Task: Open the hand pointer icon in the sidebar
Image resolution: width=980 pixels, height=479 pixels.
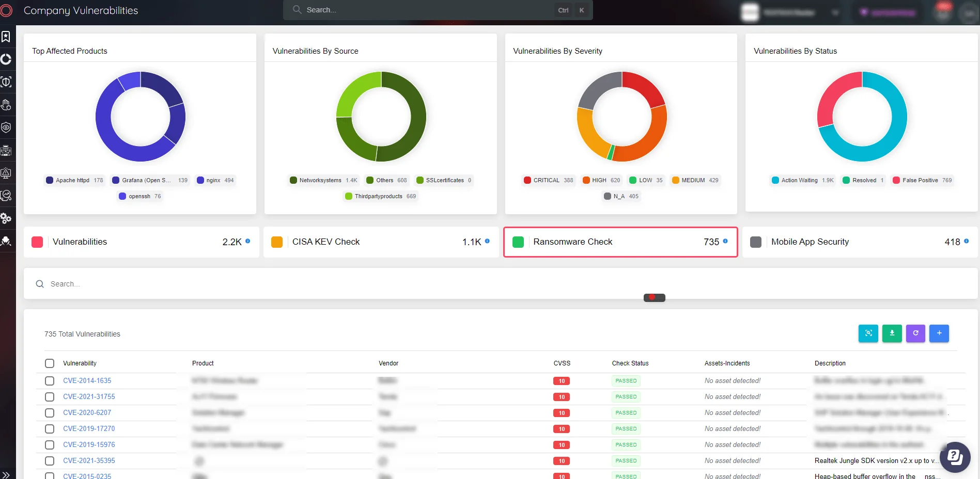Action: 6,105
